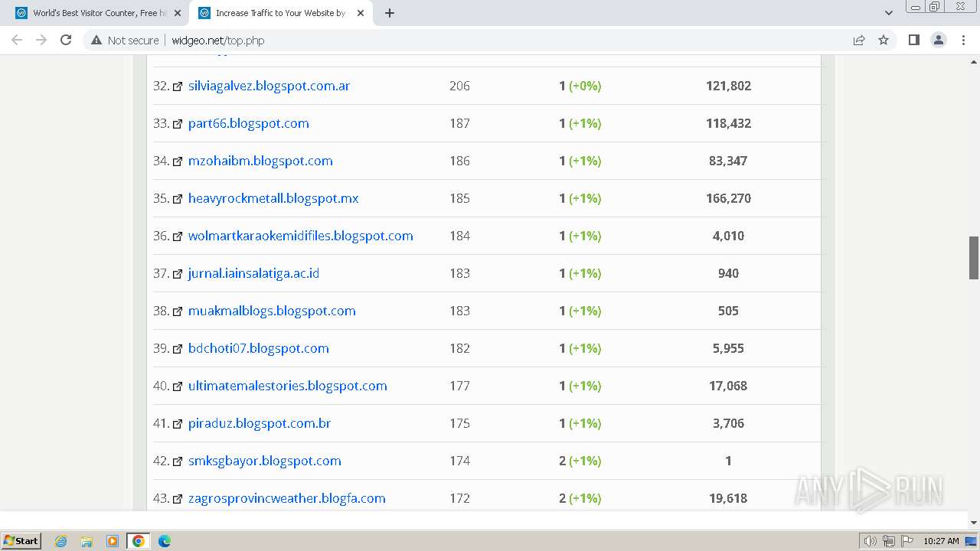
Task: Click external link icon beside piraduz.blogspot.com.br
Action: coord(178,424)
